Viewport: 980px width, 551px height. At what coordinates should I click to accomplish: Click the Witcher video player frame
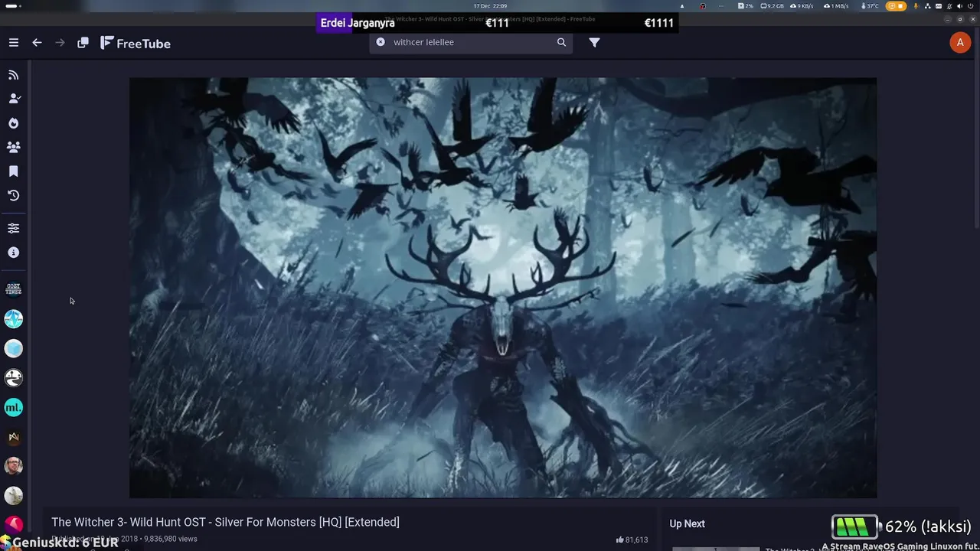[x=503, y=288]
